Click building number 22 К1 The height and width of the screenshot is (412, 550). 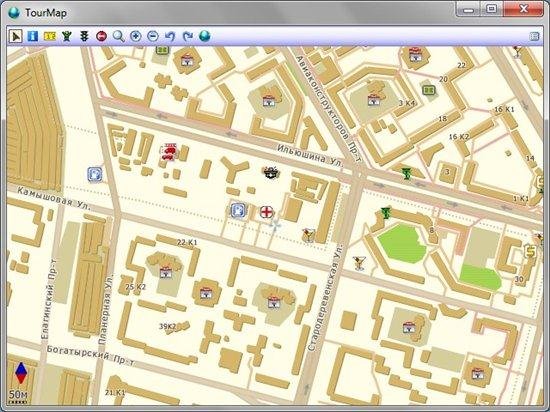(x=187, y=242)
